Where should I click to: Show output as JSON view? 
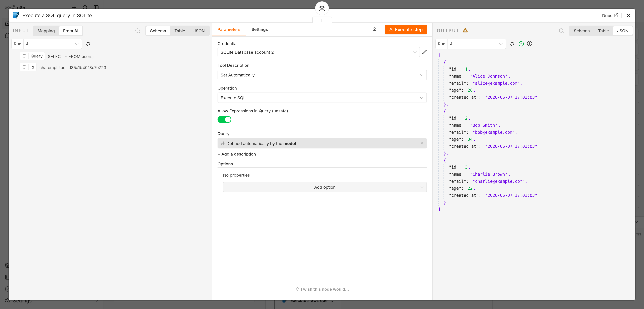click(x=622, y=31)
